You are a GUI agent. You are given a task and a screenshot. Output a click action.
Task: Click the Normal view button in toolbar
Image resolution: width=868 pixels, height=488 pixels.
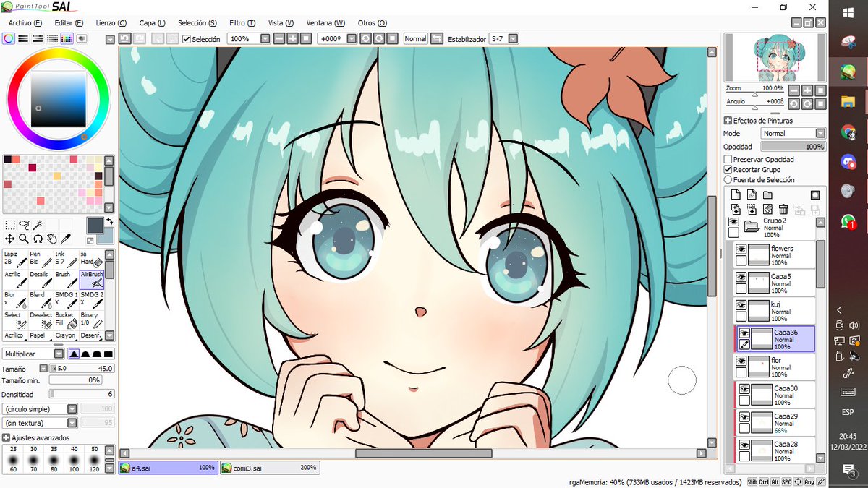(415, 38)
